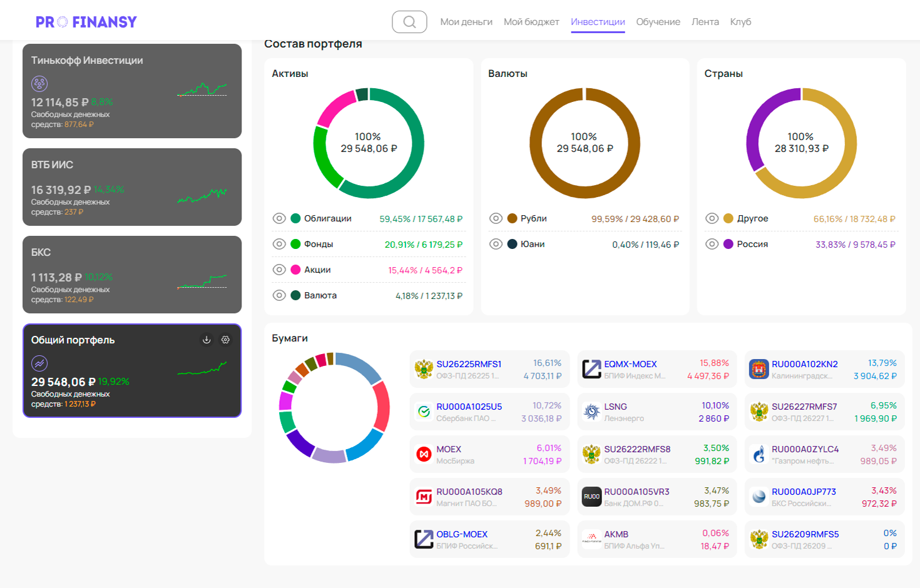Open the search field in header
920x588 pixels.
coord(409,22)
